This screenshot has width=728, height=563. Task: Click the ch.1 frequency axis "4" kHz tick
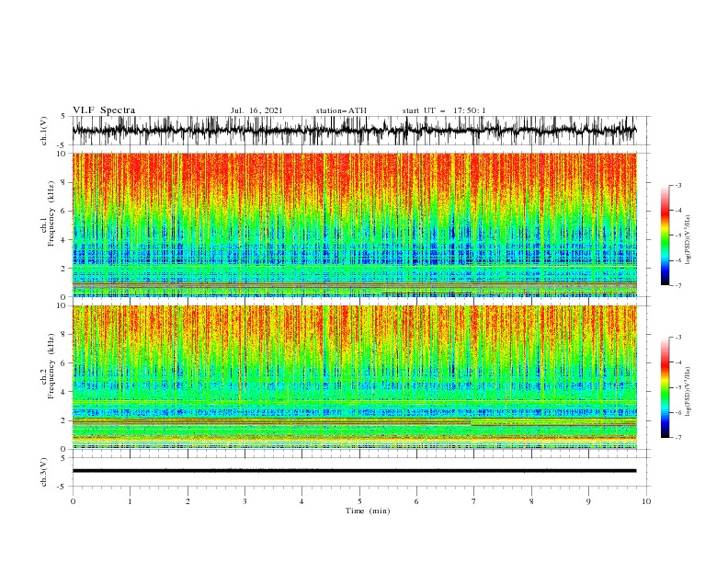point(64,240)
